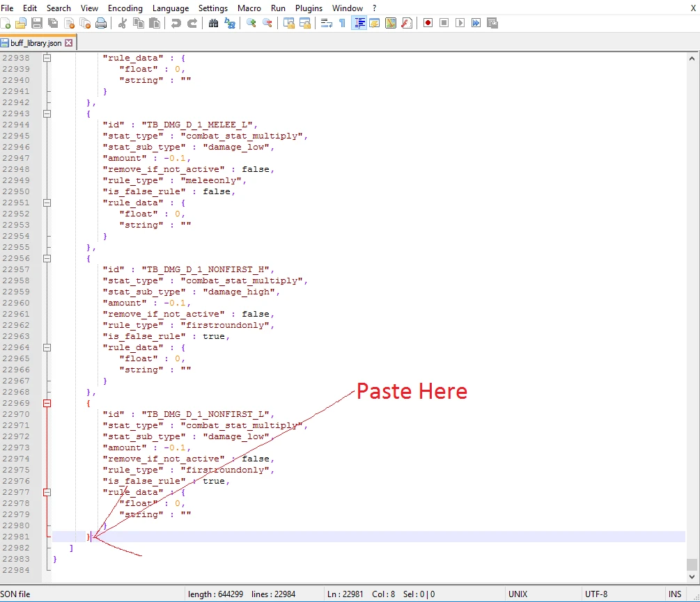Screen dimensions: 700x602
Task: Click the vertical scrollbar thumb
Action: point(691,564)
